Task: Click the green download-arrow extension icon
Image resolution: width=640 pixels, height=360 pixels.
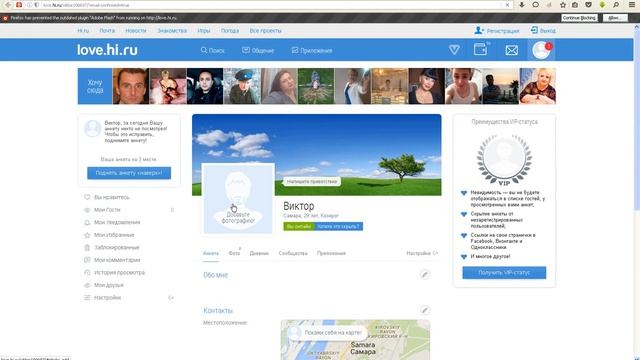Action: (602, 5)
